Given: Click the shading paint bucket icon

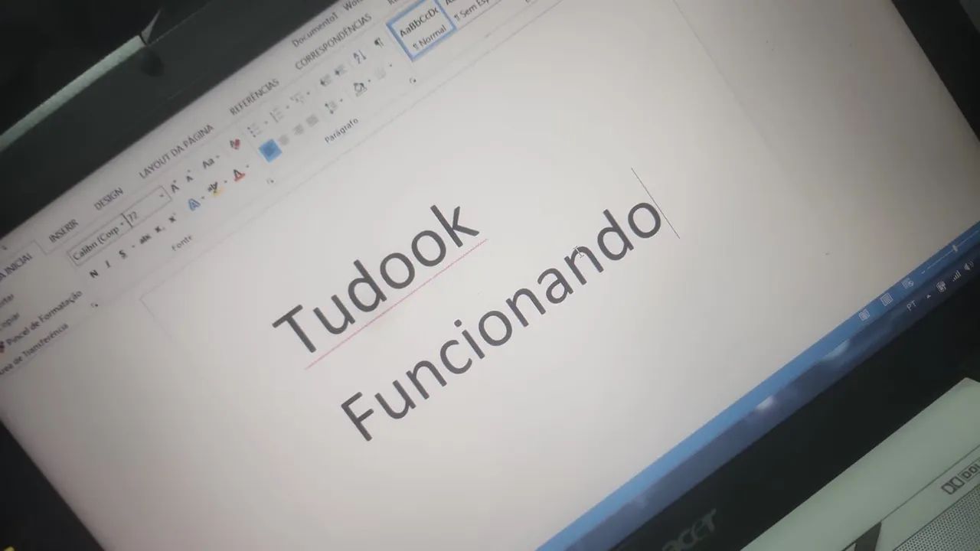Looking at the screenshot, I should (359, 89).
